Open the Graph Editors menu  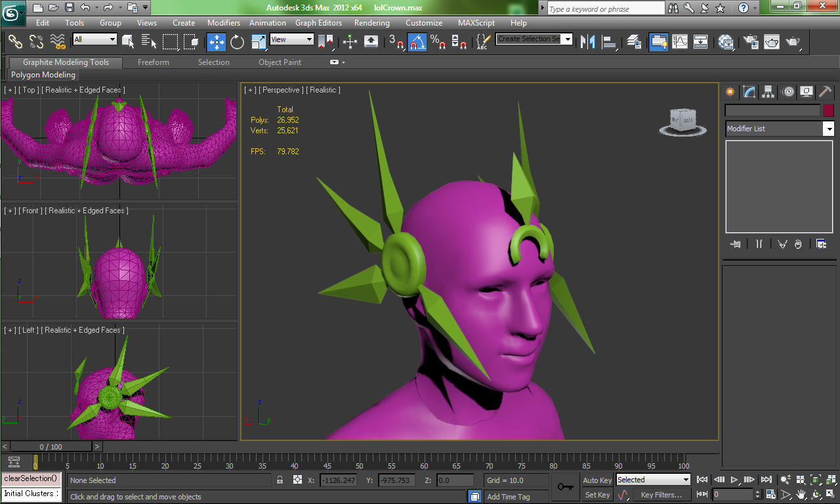(x=319, y=23)
